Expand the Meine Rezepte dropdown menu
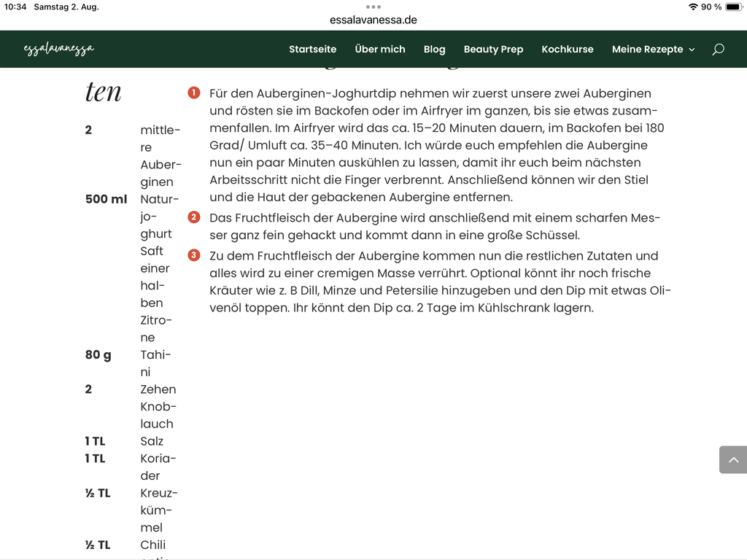The width and height of the screenshot is (747, 560). (653, 49)
